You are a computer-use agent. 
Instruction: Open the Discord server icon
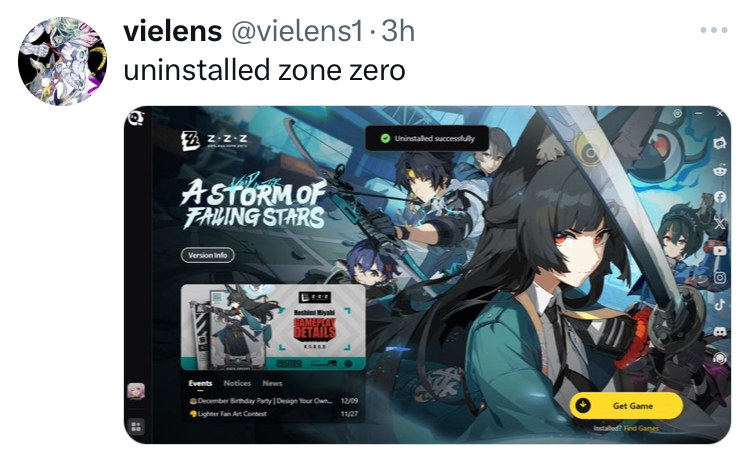[719, 331]
